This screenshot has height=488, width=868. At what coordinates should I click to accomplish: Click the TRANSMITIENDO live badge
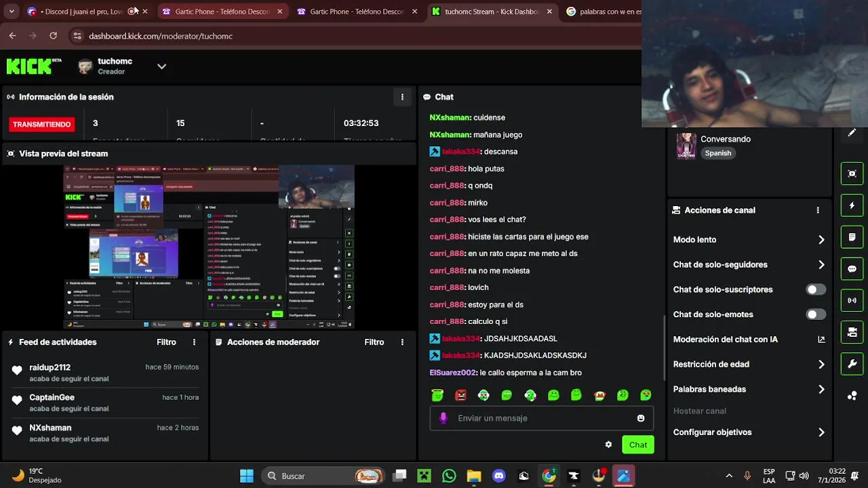(41, 124)
